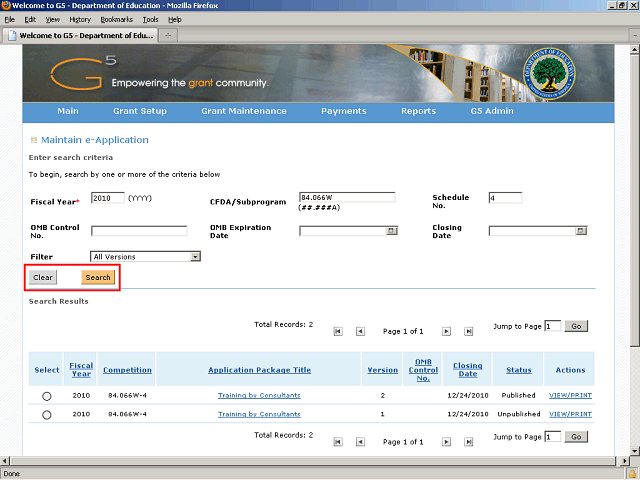Open the History menu
Screen dimensions: 640x480
pos(80,20)
